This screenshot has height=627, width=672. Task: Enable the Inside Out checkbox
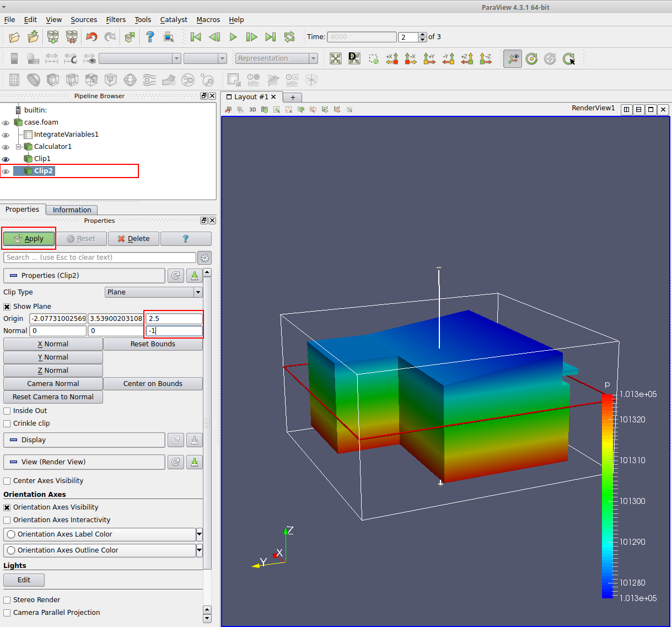[x=7, y=411]
